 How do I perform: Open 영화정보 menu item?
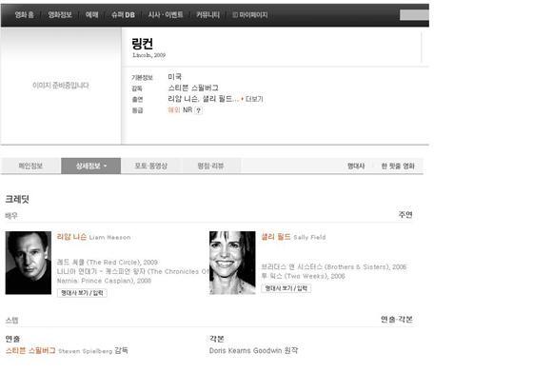click(x=60, y=14)
